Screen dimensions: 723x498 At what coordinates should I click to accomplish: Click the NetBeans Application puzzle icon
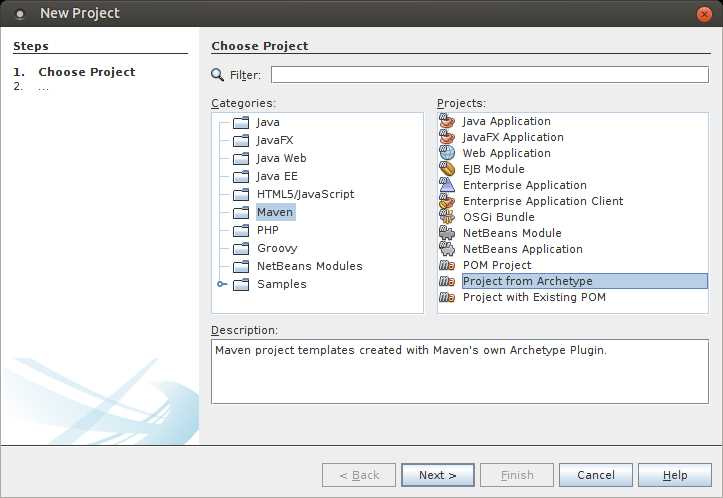click(447, 249)
